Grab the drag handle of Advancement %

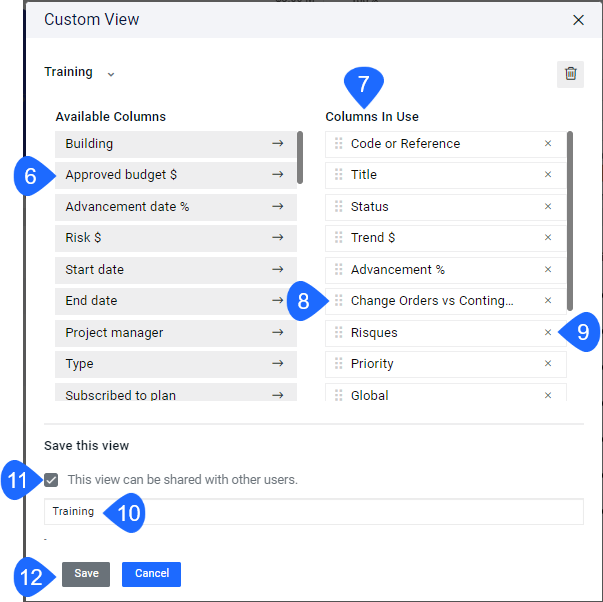point(338,270)
